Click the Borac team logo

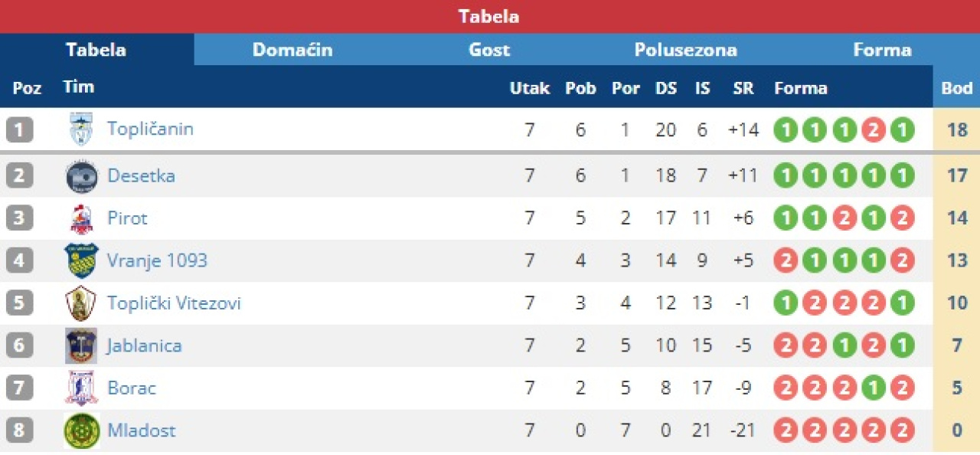(81, 388)
